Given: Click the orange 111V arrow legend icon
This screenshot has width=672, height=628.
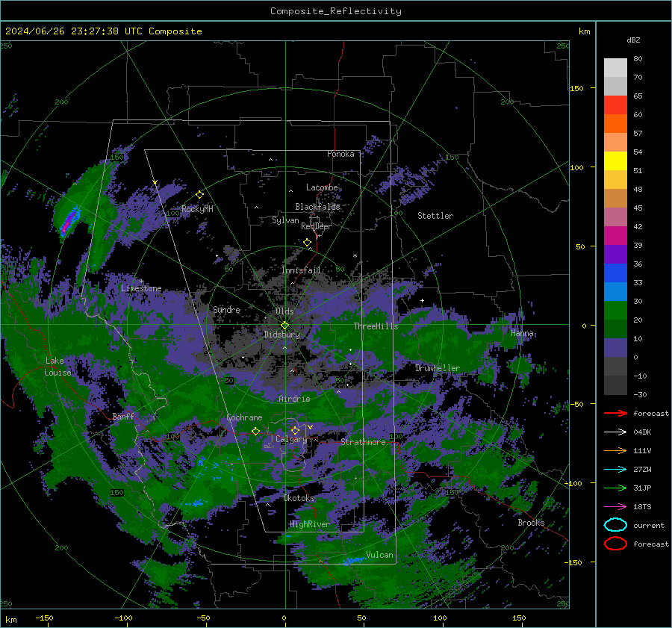Looking at the screenshot, I should click(x=615, y=450).
